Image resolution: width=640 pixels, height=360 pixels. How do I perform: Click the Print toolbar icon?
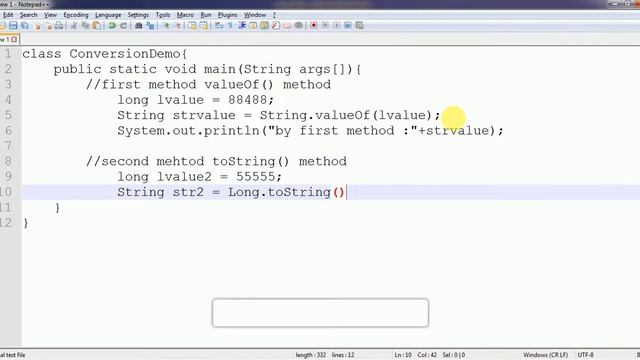59,26
